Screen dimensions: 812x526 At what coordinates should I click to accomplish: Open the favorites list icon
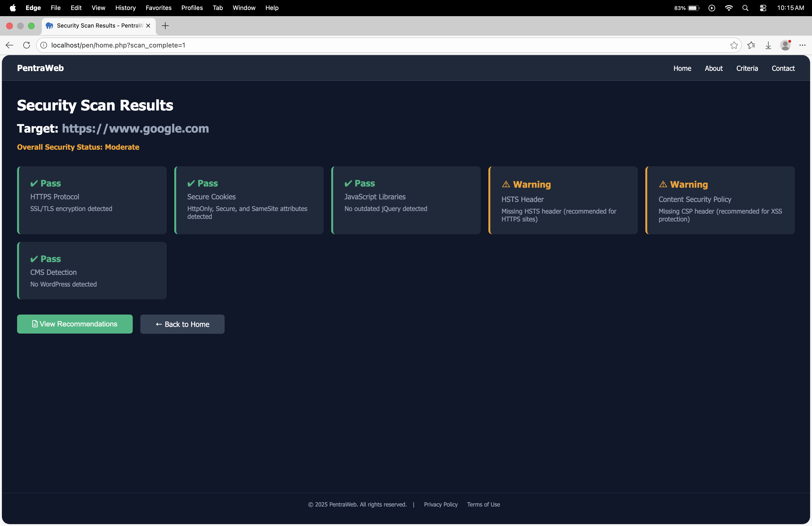click(751, 45)
